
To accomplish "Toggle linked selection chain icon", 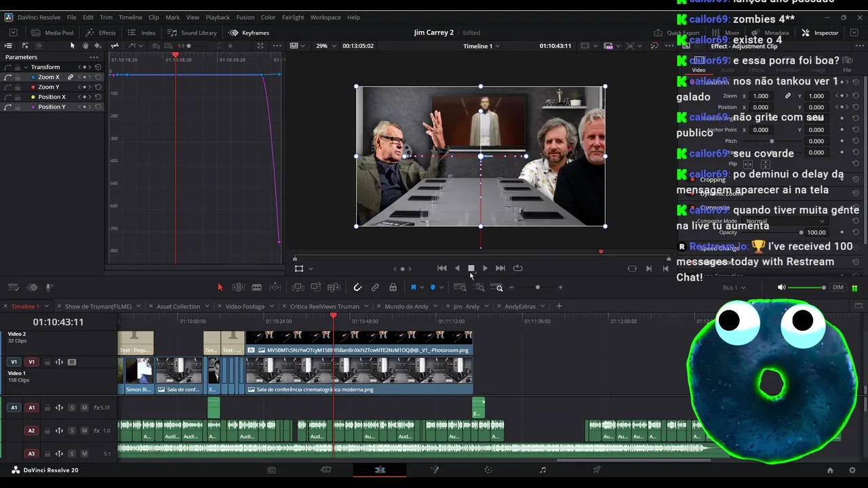I will click(x=375, y=287).
